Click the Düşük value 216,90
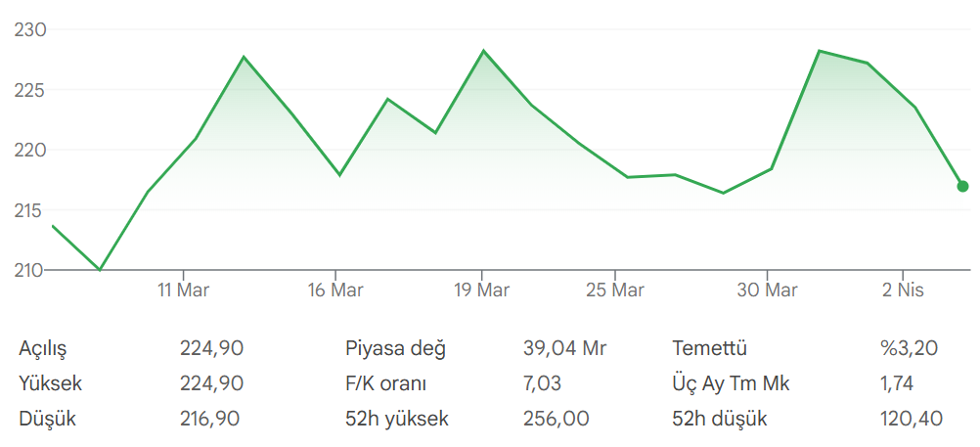The image size is (980, 447). pos(211,419)
